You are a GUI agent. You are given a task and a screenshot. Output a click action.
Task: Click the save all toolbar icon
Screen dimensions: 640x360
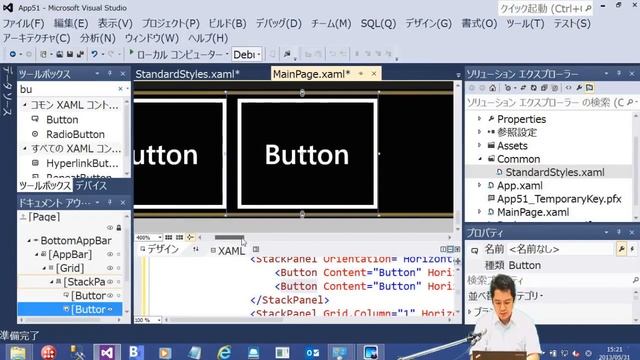click(80, 54)
